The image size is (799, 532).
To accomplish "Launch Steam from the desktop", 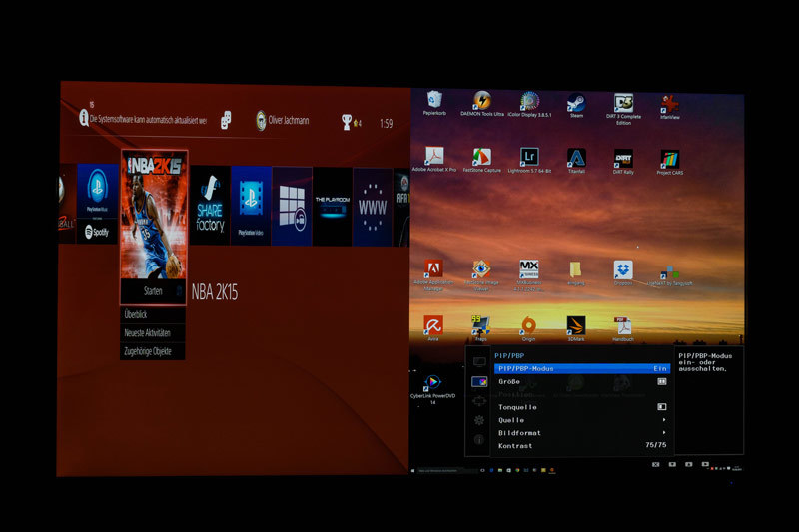I will 576,106.
